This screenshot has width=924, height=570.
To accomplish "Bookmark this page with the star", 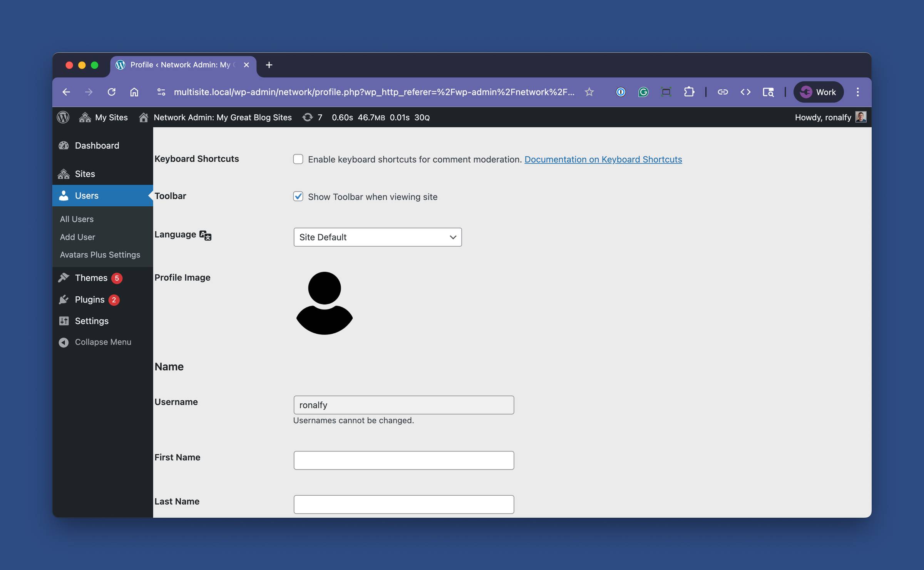I will point(589,92).
